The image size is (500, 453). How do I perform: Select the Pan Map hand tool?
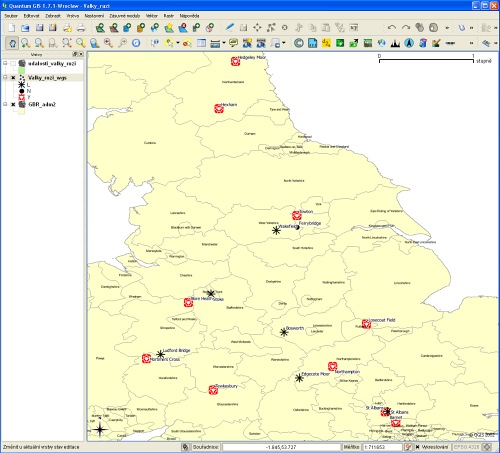click(12, 43)
